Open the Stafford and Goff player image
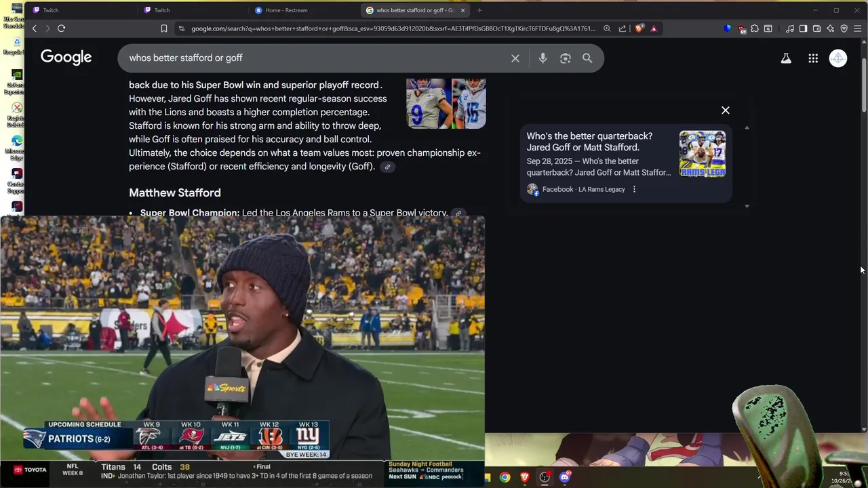 click(x=446, y=103)
